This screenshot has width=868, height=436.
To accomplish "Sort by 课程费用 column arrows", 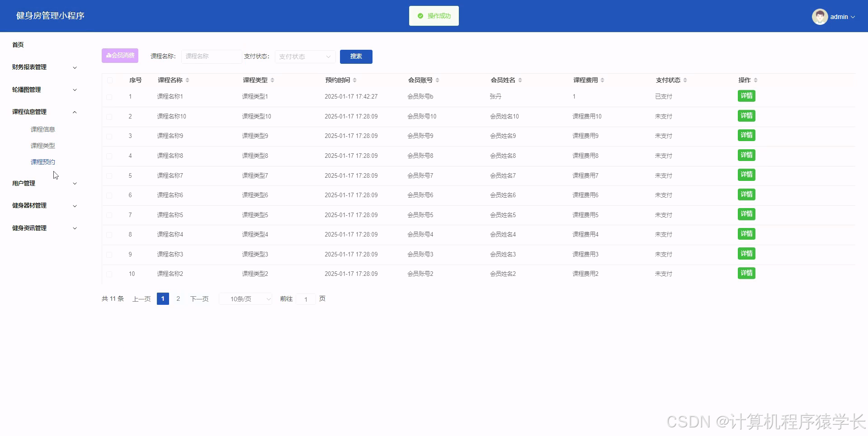I will tap(601, 80).
